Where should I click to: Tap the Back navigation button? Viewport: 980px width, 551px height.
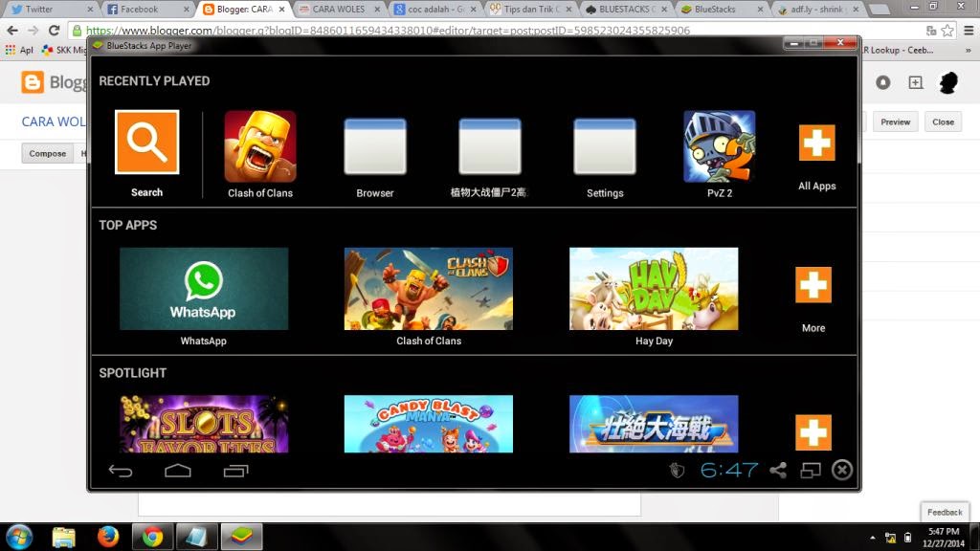click(x=119, y=470)
